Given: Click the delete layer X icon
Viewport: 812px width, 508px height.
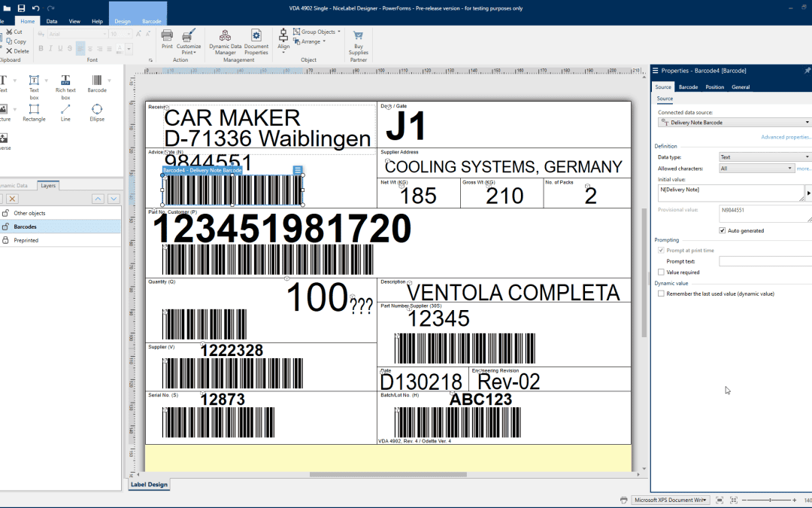Looking at the screenshot, I should pos(13,199).
